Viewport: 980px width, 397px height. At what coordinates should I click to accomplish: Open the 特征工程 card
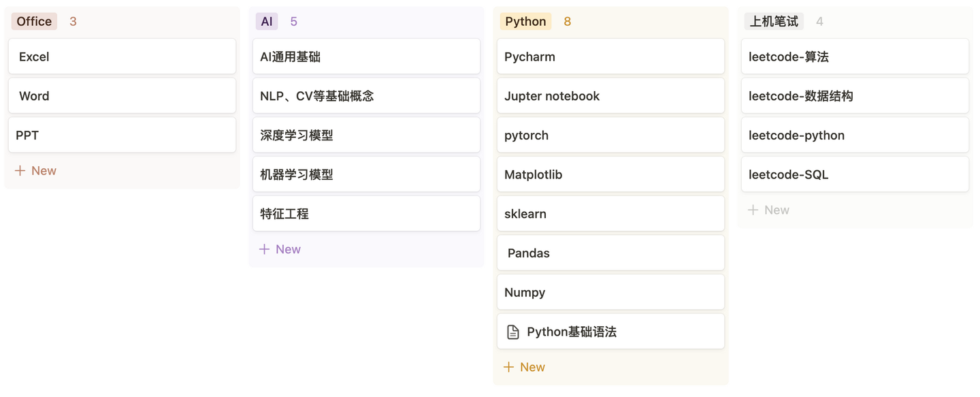click(366, 214)
